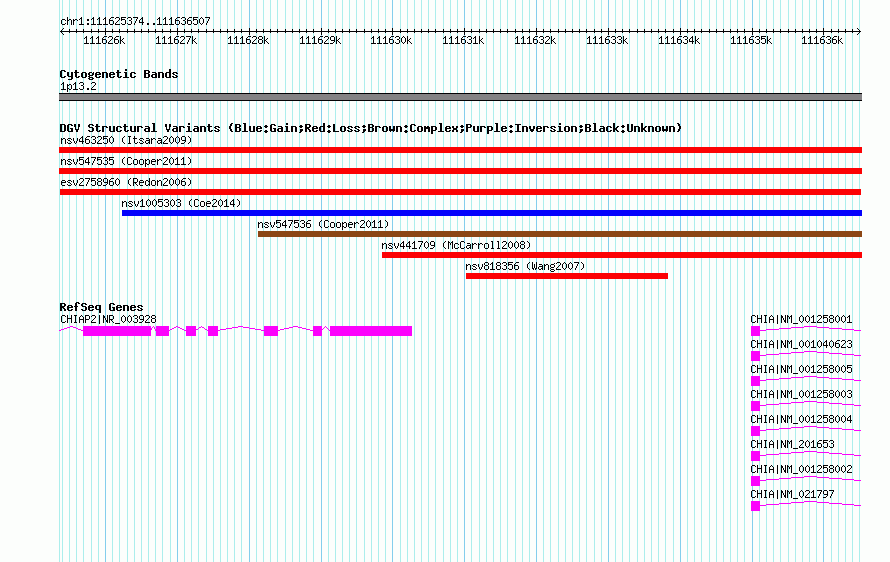Select the blue nsv1005303 (Coe2014) gain bar
Viewport: 890px width, 562px height.
pyautogui.click(x=492, y=213)
